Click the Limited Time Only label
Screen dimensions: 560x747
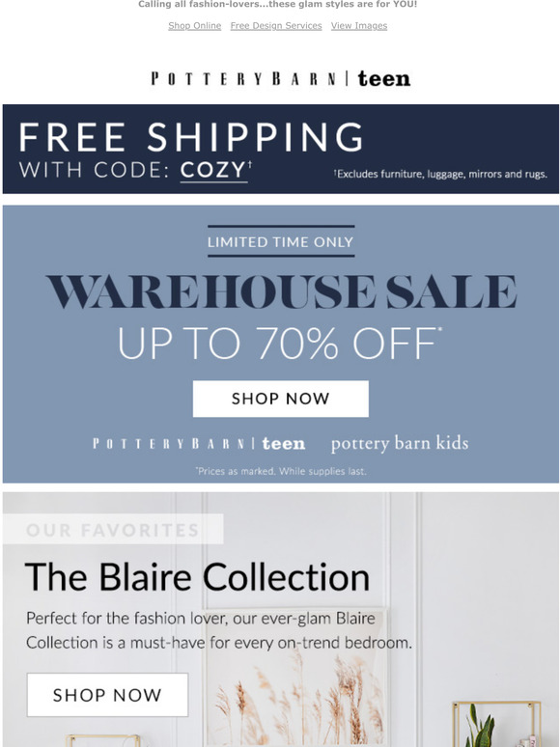281,242
